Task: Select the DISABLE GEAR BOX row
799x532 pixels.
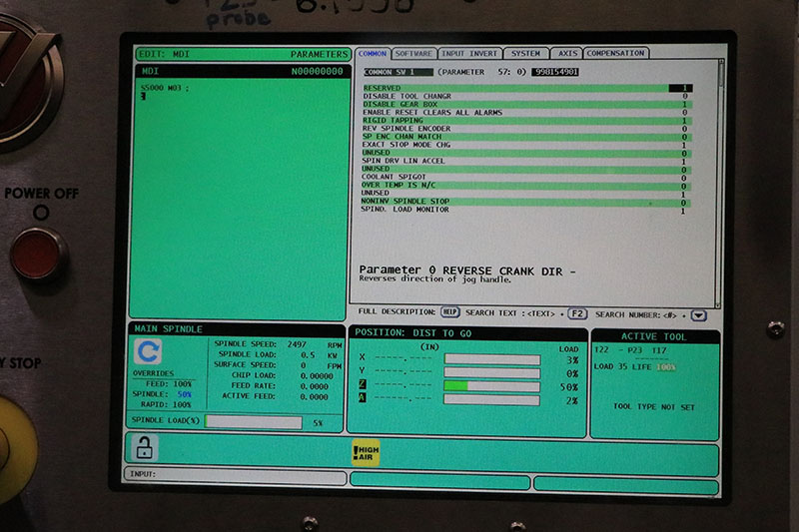Action: (x=526, y=105)
